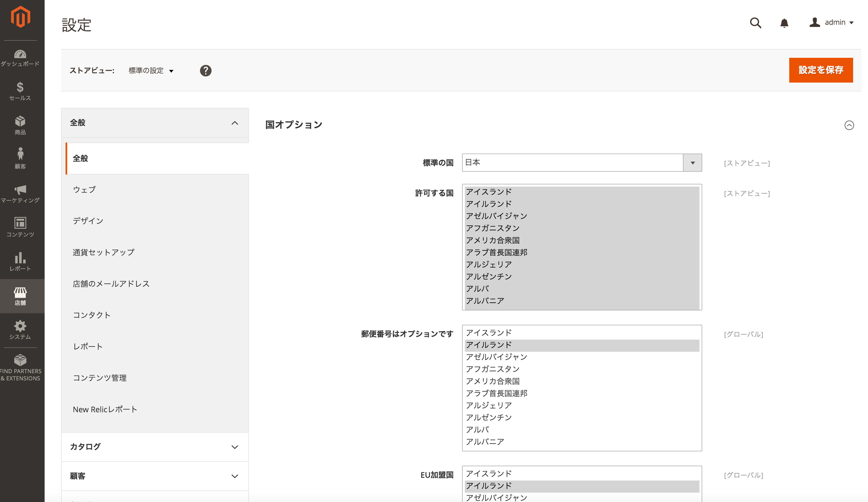Screen dimensions: 868x502
Task: Open the notifications bell
Action: 784,23
